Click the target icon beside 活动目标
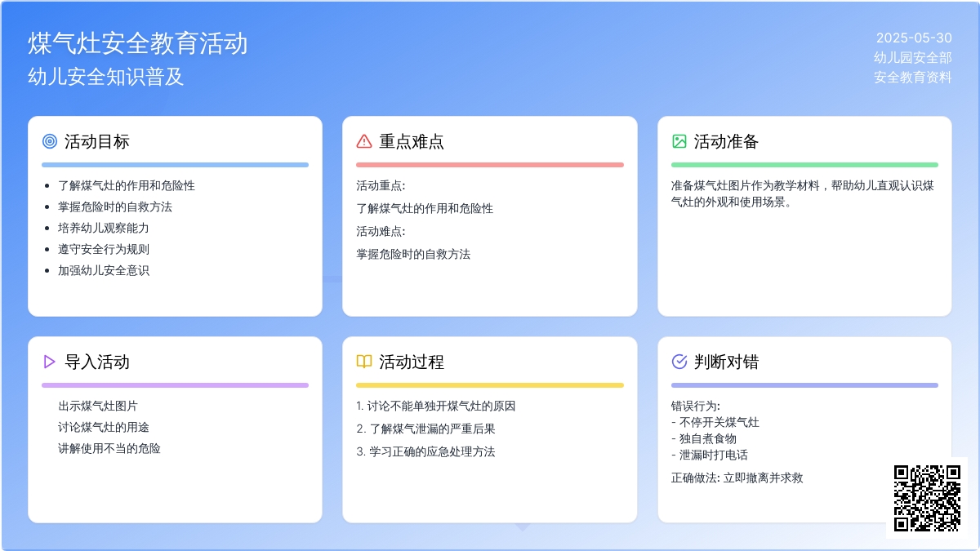This screenshot has width=980, height=551. coord(50,141)
